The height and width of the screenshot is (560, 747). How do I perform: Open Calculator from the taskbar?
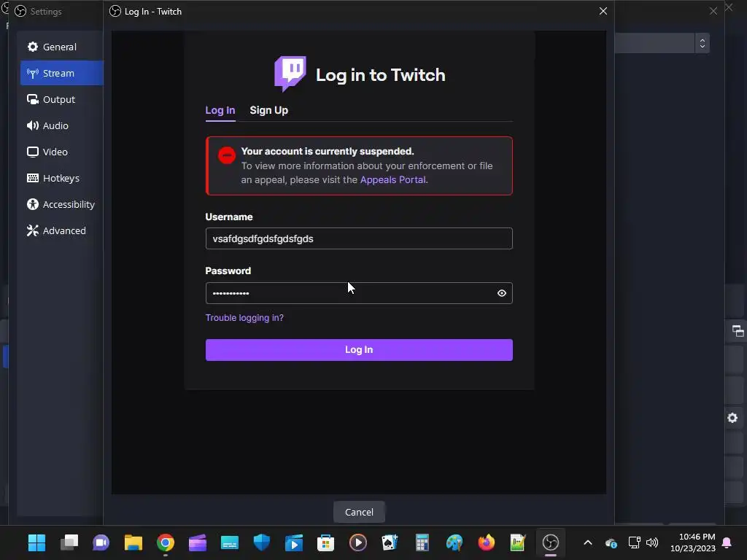tap(422, 542)
